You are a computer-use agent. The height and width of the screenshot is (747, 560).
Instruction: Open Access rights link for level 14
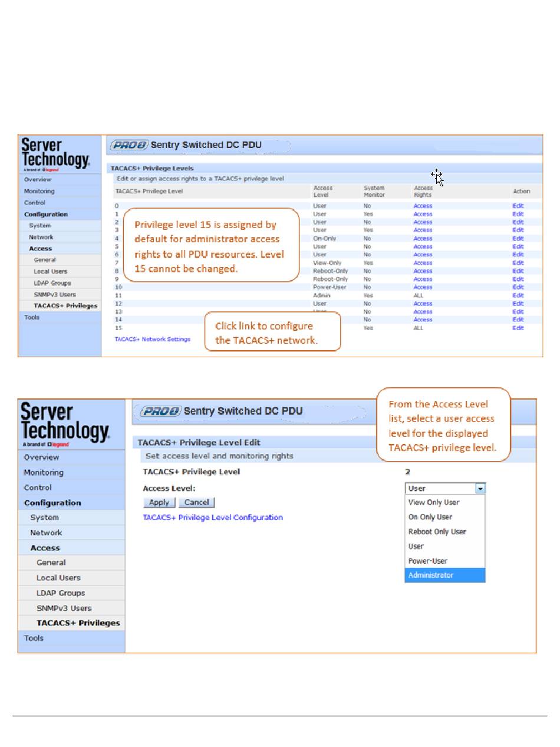423,320
